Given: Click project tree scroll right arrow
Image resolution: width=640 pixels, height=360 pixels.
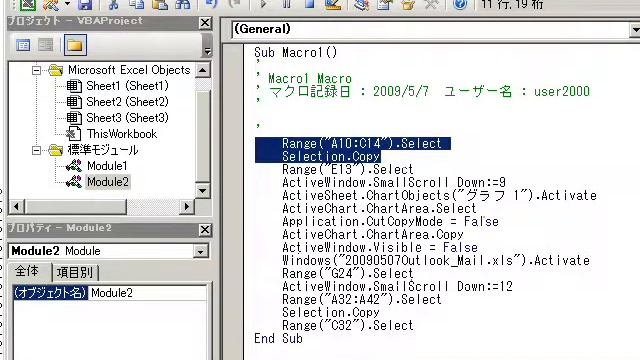Looking at the screenshot, I should [187, 207].
